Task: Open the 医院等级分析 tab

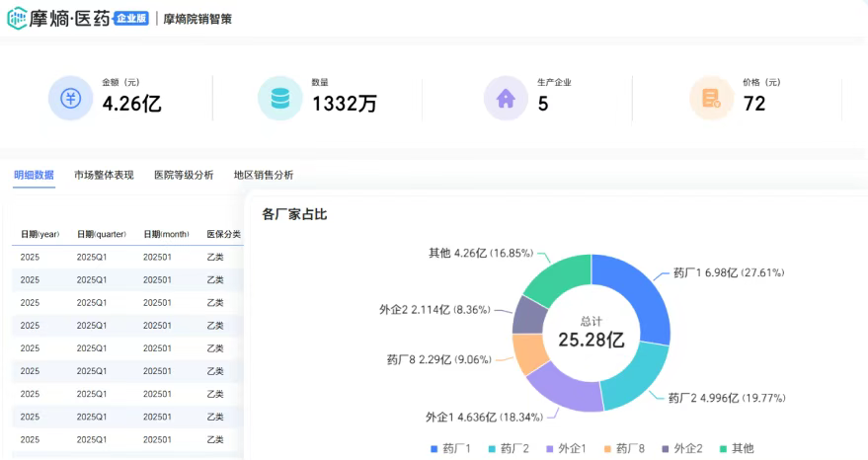Action: click(x=184, y=175)
